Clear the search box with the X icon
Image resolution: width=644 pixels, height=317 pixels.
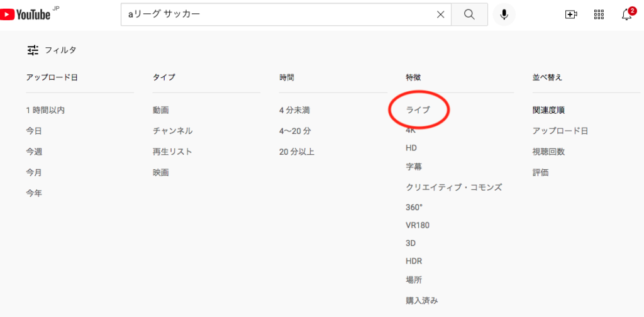point(441,14)
